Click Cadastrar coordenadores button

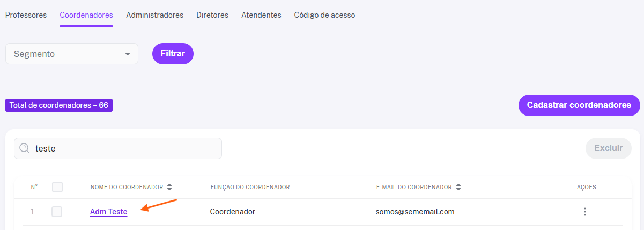click(x=579, y=105)
